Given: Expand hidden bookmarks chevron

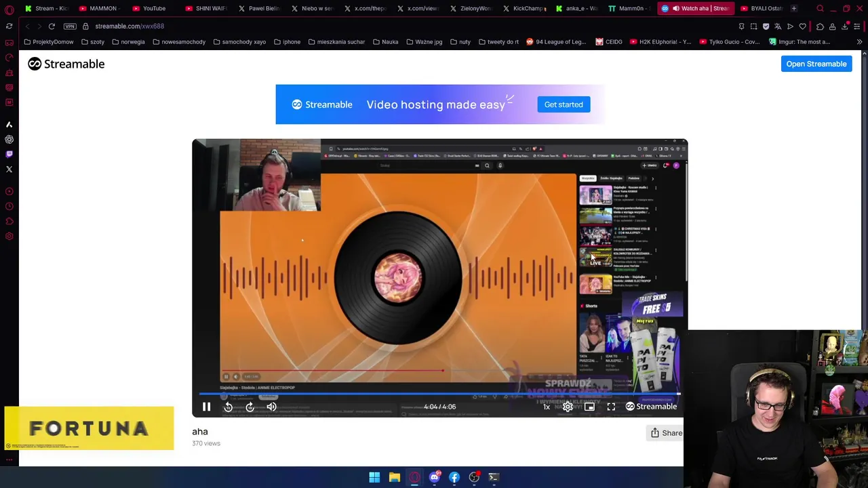Looking at the screenshot, I should point(859,42).
